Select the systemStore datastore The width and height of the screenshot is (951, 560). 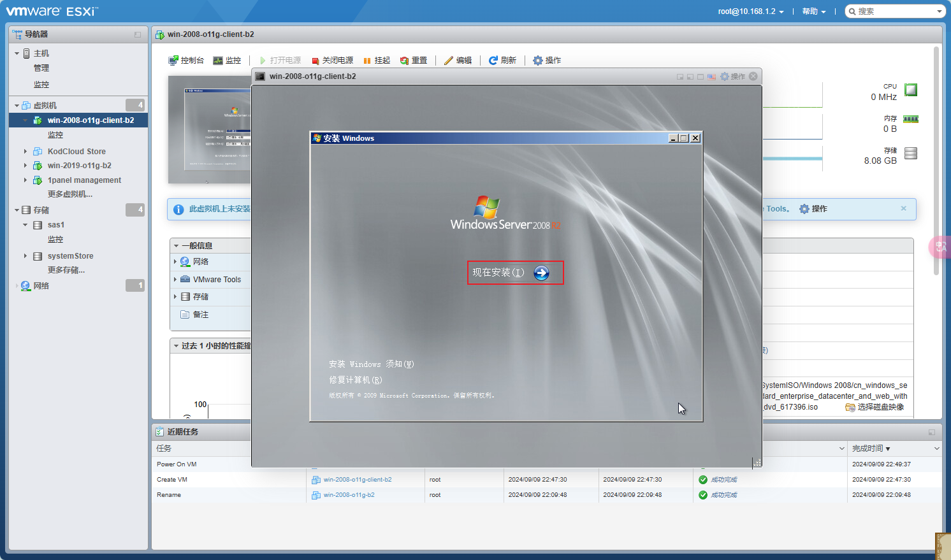pos(70,256)
